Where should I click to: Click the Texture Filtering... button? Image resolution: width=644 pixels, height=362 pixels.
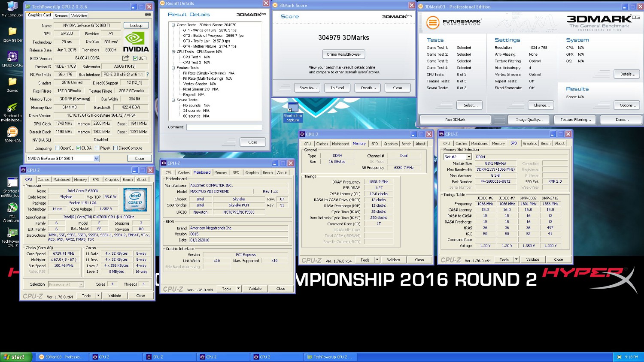(x=575, y=120)
